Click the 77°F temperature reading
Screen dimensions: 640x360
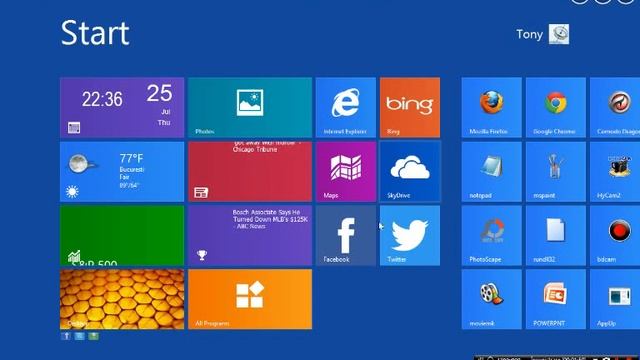pos(131,158)
